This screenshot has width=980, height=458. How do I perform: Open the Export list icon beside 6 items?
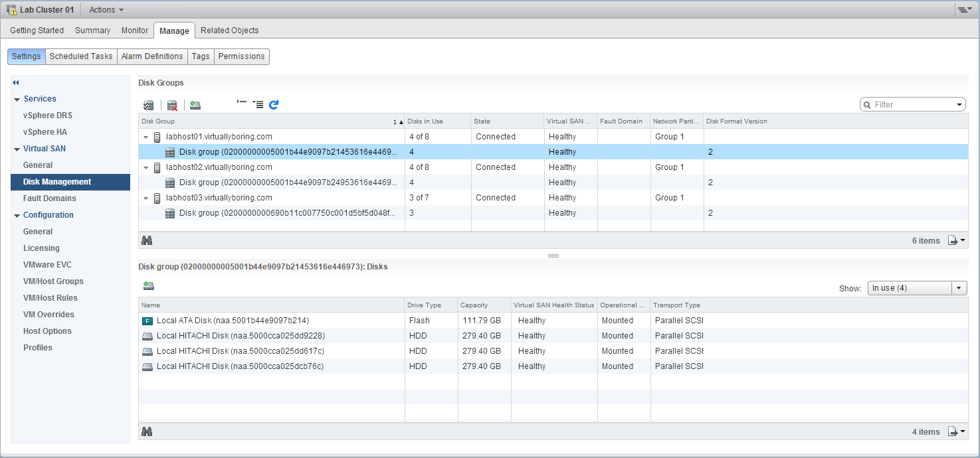click(956, 240)
